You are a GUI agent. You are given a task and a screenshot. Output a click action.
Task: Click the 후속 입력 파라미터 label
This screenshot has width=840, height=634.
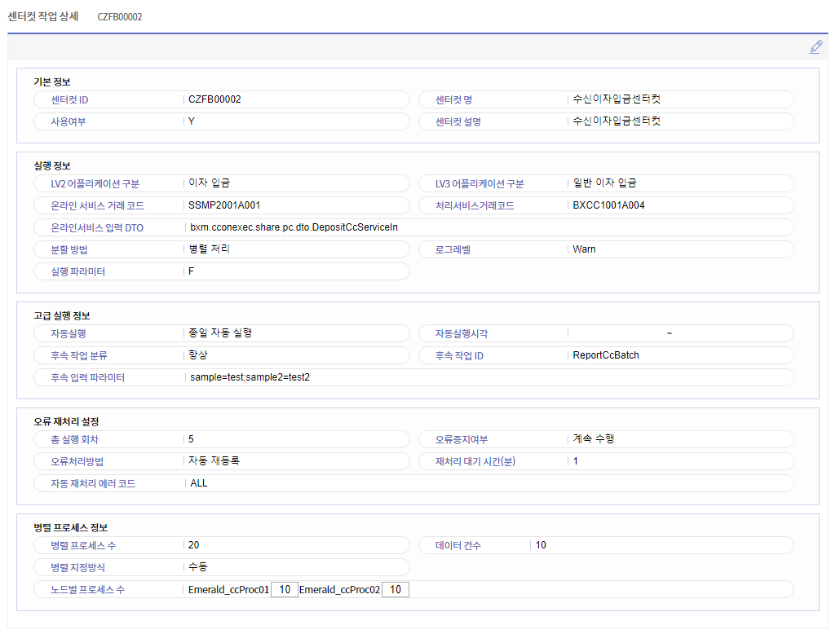pyautogui.click(x=88, y=377)
